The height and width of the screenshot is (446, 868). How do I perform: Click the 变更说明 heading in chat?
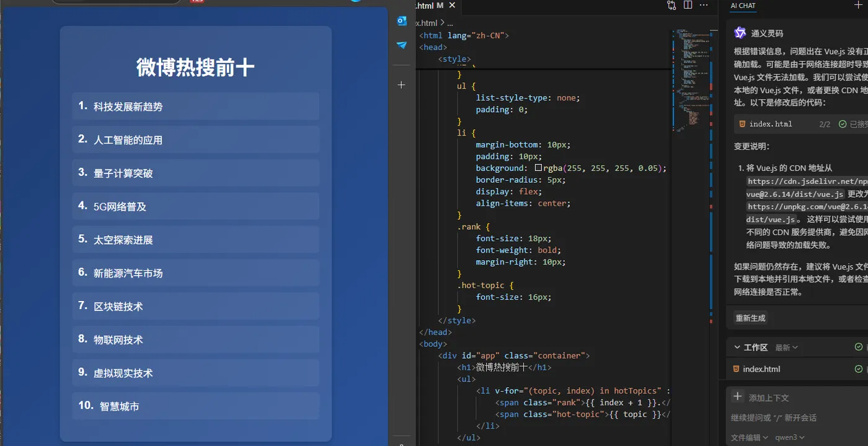[x=751, y=147]
